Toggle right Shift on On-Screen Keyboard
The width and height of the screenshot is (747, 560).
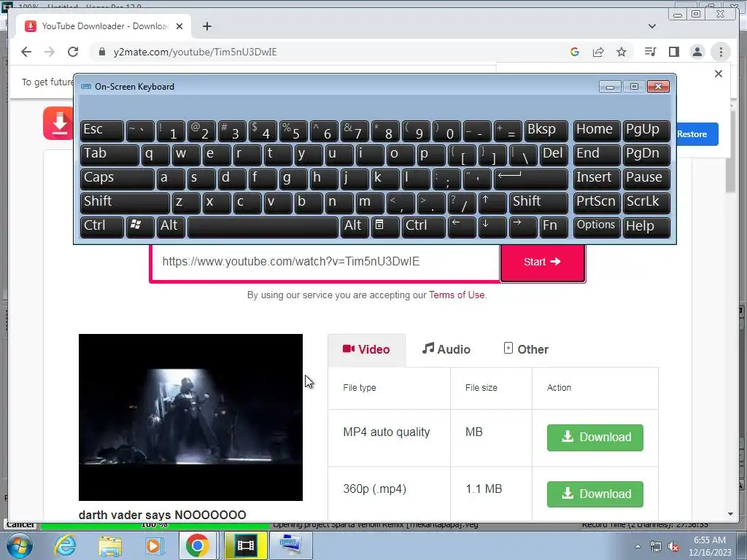pyautogui.click(x=538, y=203)
